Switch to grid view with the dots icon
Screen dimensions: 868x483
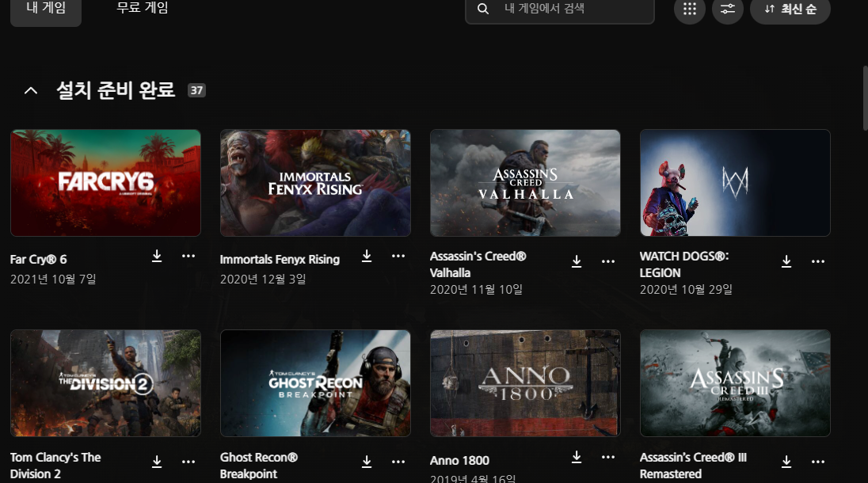689,9
